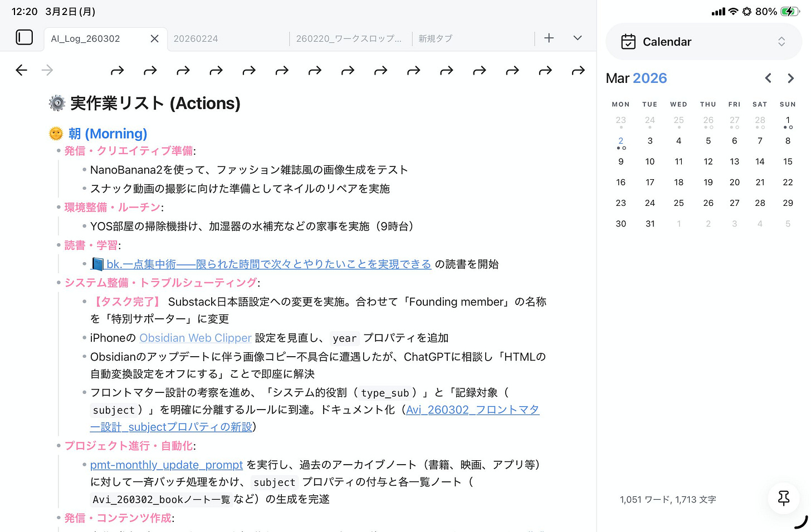The height and width of the screenshot is (532, 811).
Task: Click the navigate back arrow
Action: [x=21, y=70]
